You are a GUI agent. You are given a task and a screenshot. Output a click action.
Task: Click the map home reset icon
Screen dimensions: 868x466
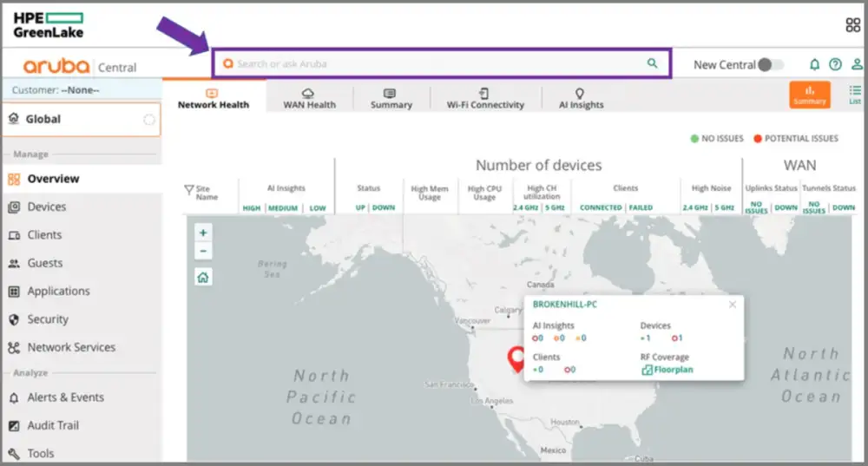pyautogui.click(x=203, y=278)
